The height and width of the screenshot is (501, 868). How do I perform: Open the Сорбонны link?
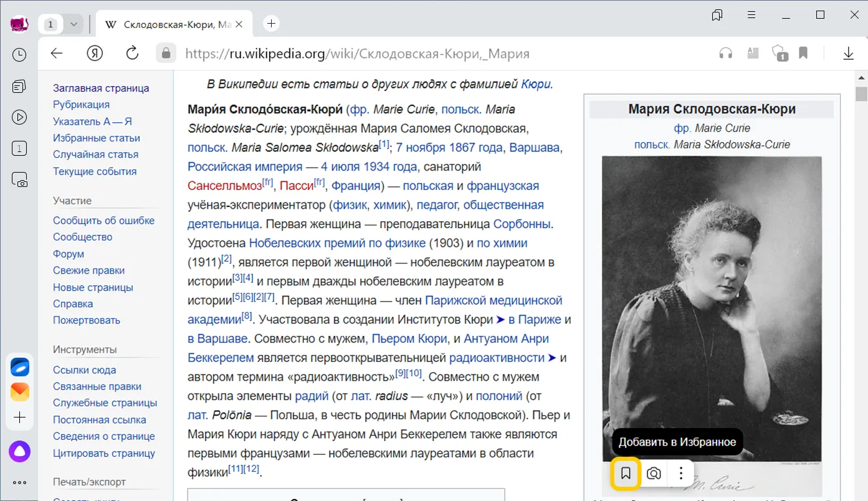pos(522,224)
